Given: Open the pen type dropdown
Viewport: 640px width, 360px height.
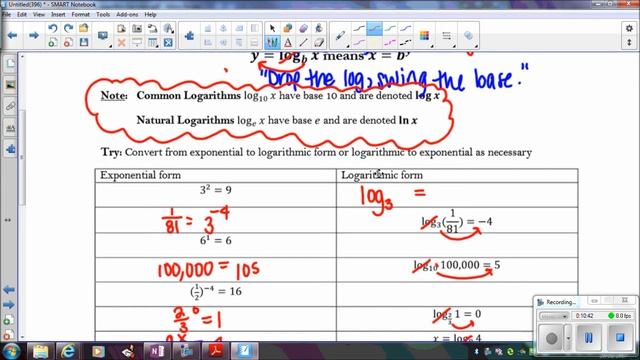Looking at the screenshot, I should pyautogui.click(x=340, y=36).
